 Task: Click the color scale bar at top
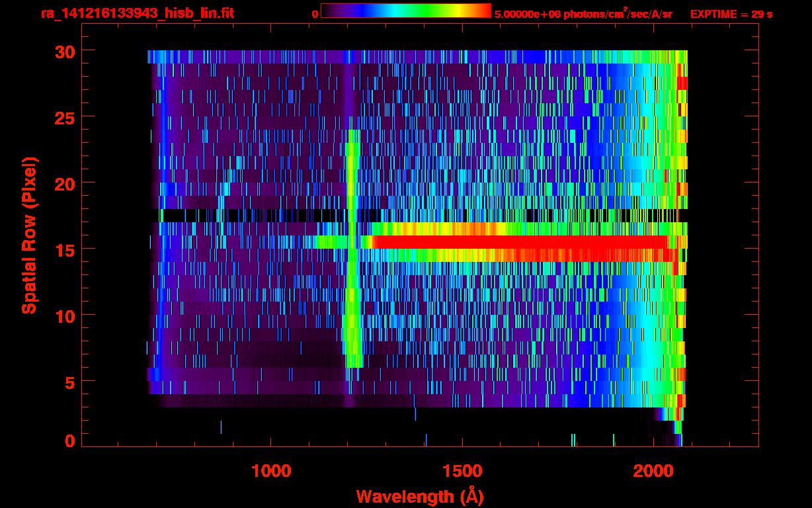tap(406, 11)
